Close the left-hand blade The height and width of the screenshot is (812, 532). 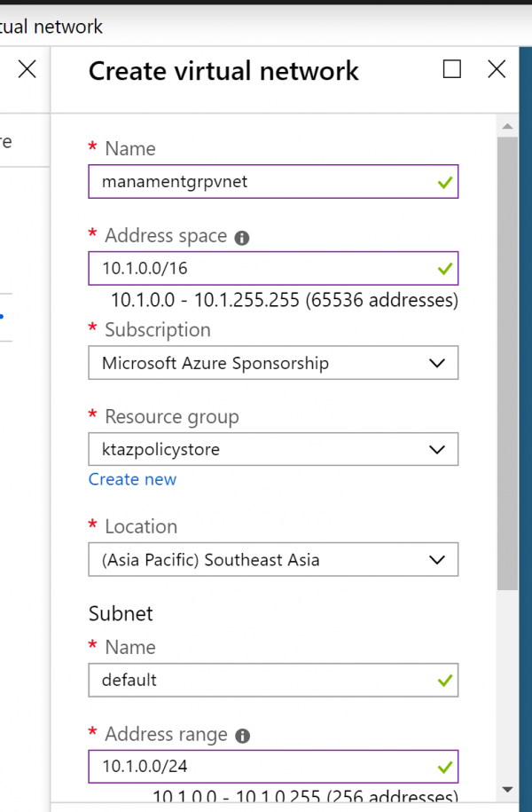27,69
